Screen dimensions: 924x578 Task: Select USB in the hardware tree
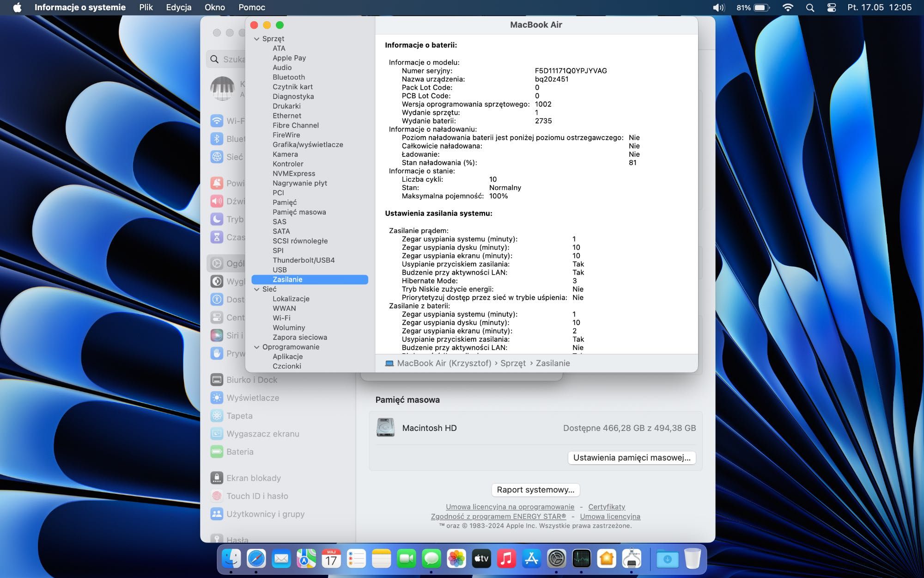[280, 270]
